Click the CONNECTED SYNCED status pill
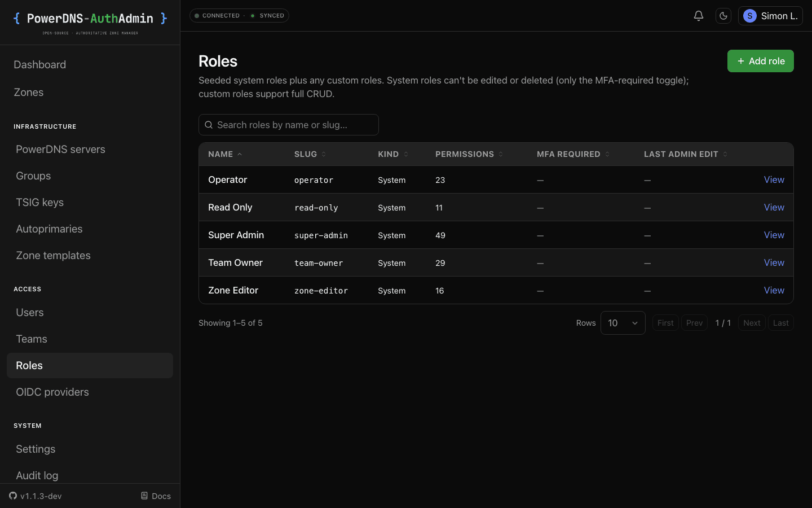 pos(239,16)
